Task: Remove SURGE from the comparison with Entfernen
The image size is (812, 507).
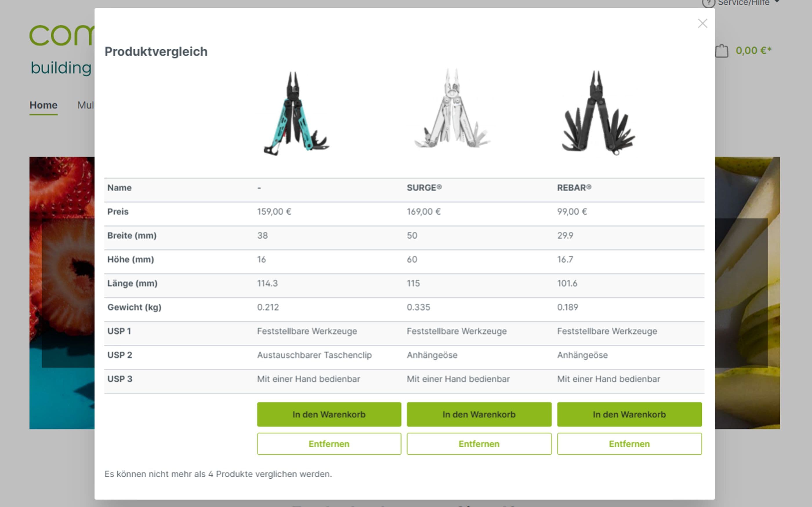Action: (479, 444)
